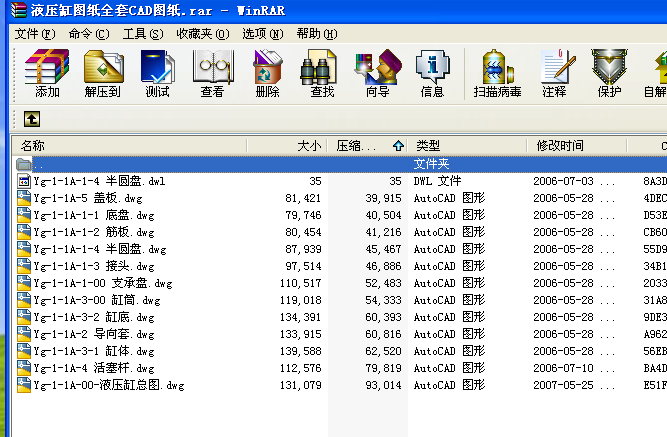Click the packed size value 54,333

[383, 300]
